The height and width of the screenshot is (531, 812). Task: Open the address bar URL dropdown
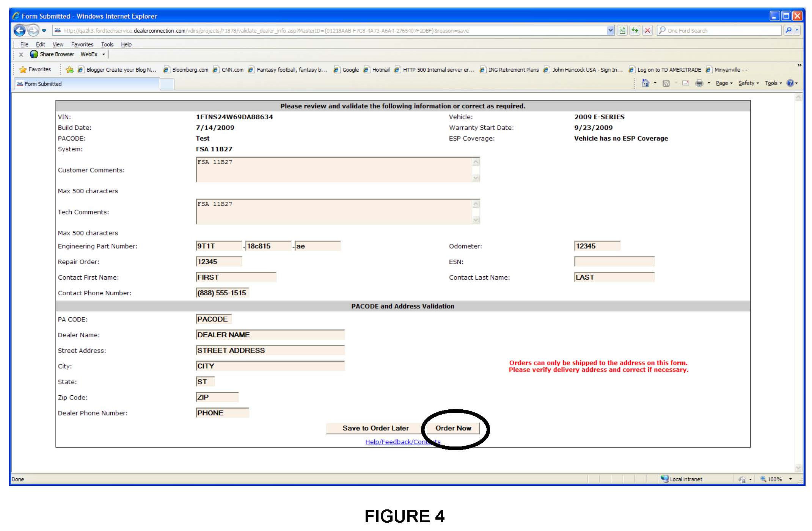[x=610, y=31]
